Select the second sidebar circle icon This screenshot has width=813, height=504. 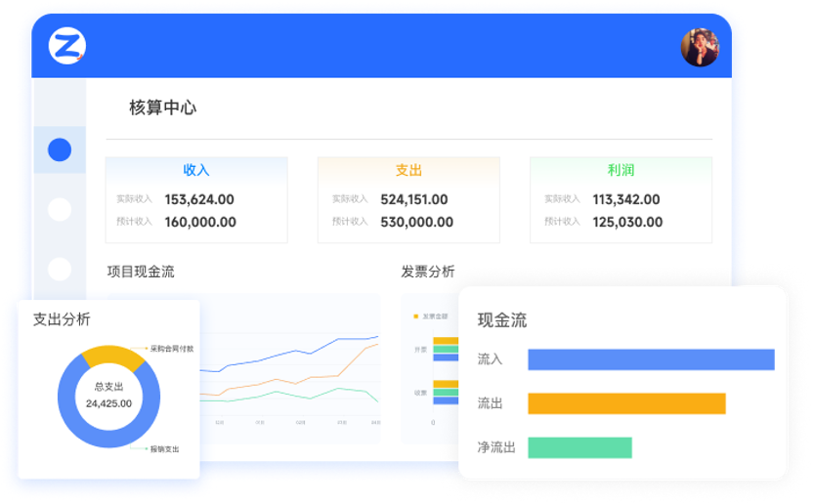(60, 209)
